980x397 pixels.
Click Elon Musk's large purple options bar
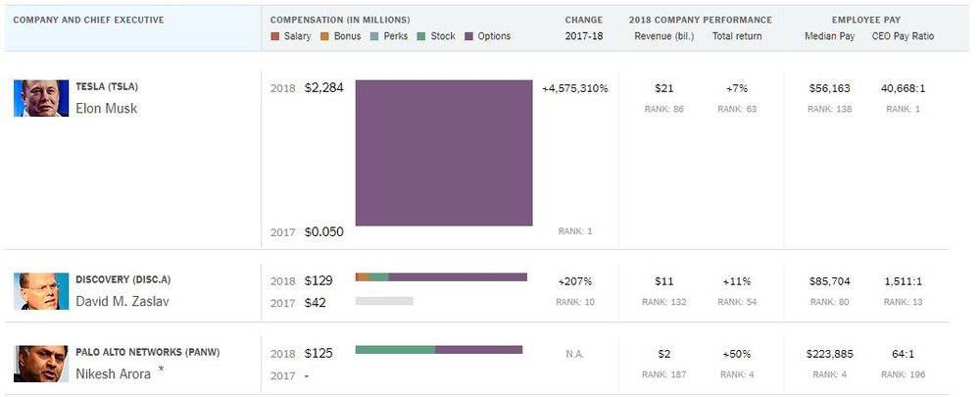pyautogui.click(x=444, y=153)
